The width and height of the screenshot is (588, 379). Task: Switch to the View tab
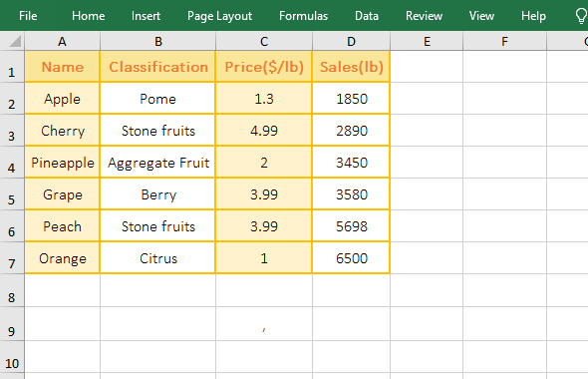click(481, 16)
